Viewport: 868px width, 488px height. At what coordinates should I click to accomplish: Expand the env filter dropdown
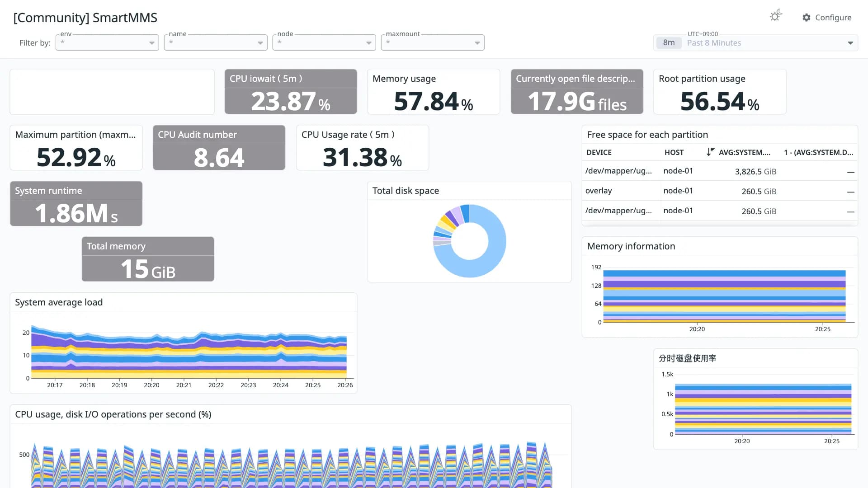coord(107,42)
